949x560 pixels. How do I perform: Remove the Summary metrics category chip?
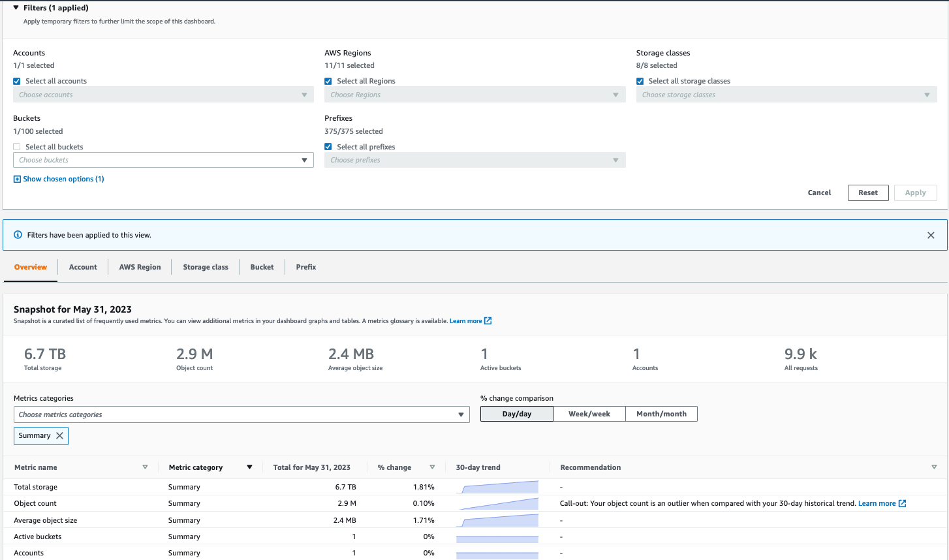point(59,435)
